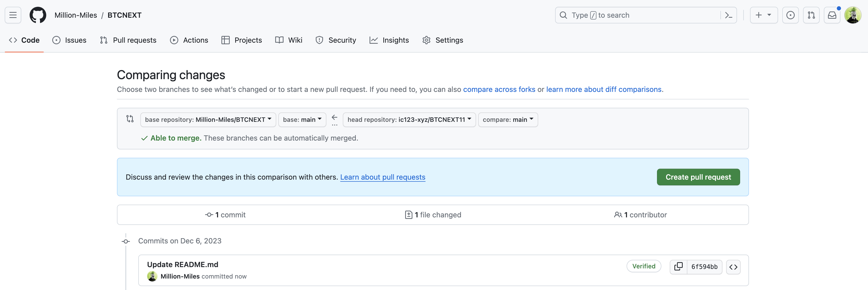The image size is (868, 290).
Task: Click the Verified badge
Action: [x=643, y=266]
